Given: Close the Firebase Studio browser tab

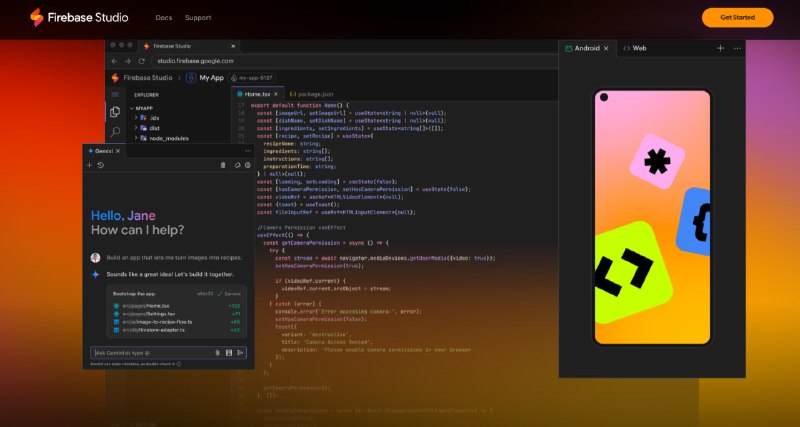Looking at the screenshot, I should click(233, 46).
